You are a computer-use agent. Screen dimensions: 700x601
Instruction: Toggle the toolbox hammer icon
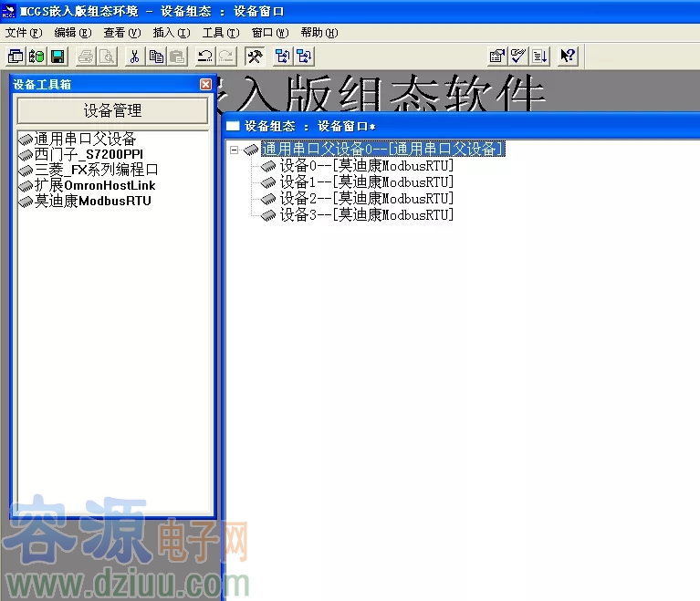coord(255,57)
